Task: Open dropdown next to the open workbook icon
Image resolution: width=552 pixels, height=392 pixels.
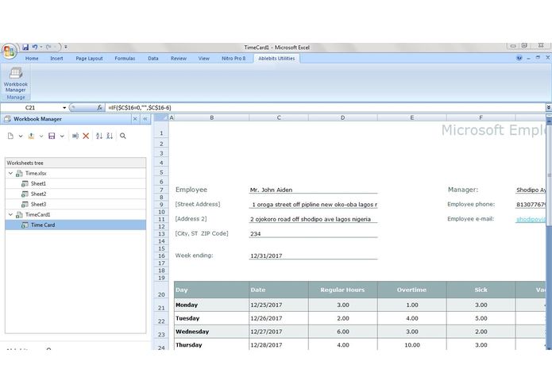Action: click(41, 136)
